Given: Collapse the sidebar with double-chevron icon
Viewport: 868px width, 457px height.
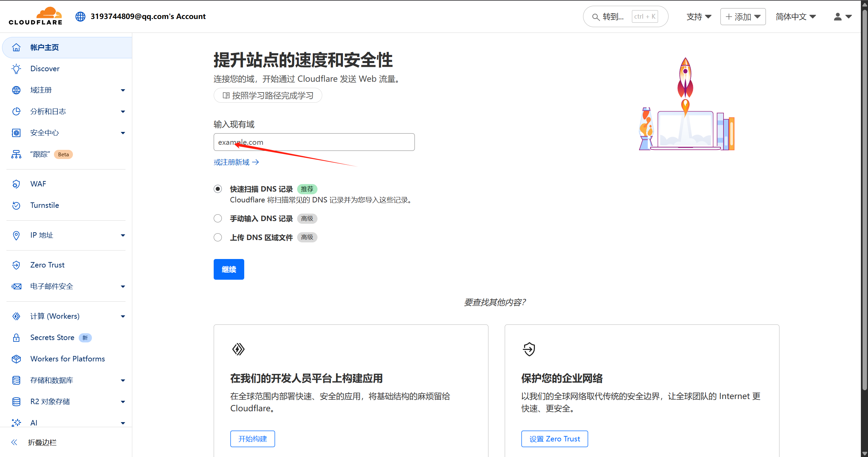Looking at the screenshot, I should point(14,442).
